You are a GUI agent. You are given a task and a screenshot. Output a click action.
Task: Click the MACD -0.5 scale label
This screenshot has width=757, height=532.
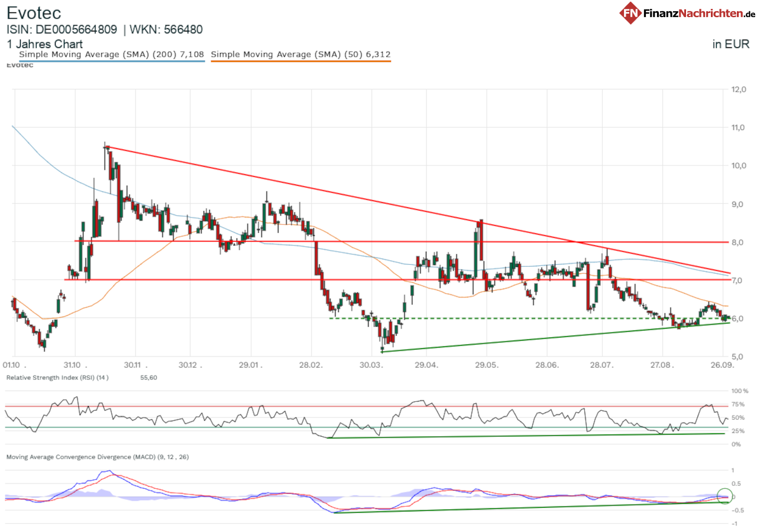[738, 510]
